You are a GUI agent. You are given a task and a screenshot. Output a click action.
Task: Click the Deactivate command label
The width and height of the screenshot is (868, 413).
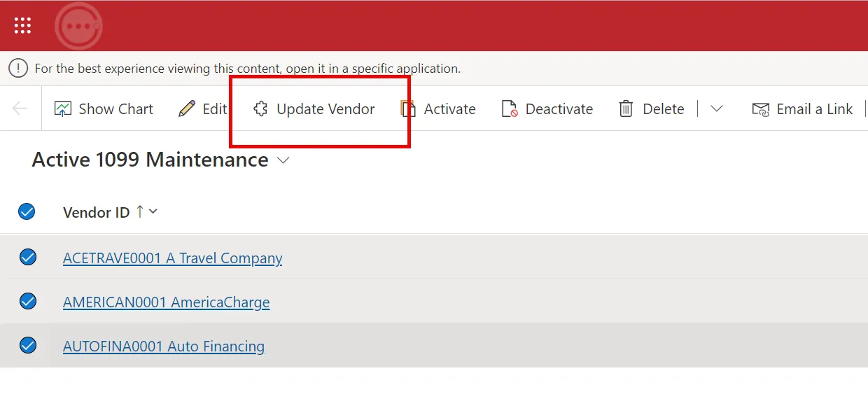tap(559, 109)
